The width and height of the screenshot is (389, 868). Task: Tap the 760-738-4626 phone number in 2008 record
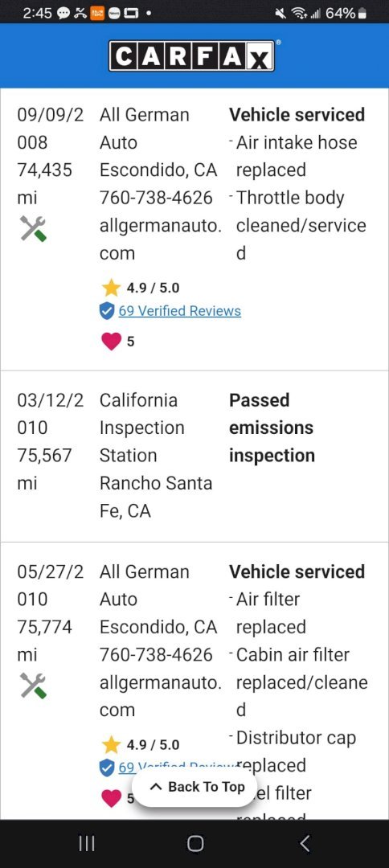[156, 198]
